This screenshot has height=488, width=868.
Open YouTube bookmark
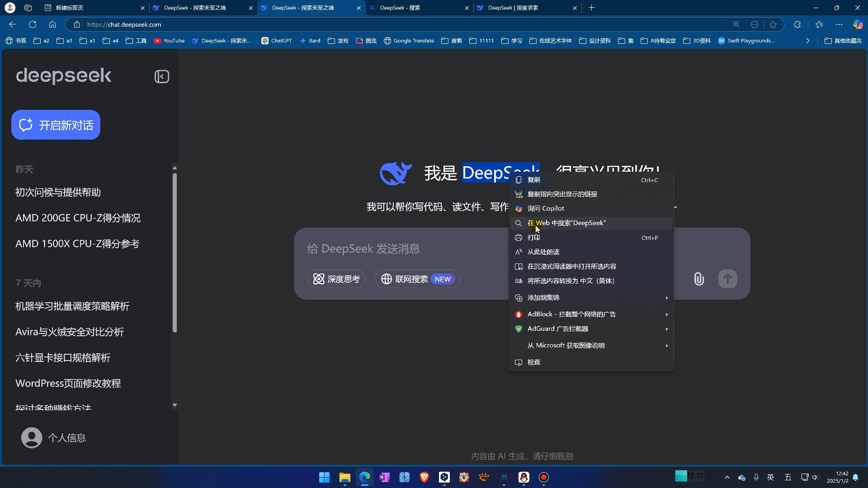pos(169,41)
